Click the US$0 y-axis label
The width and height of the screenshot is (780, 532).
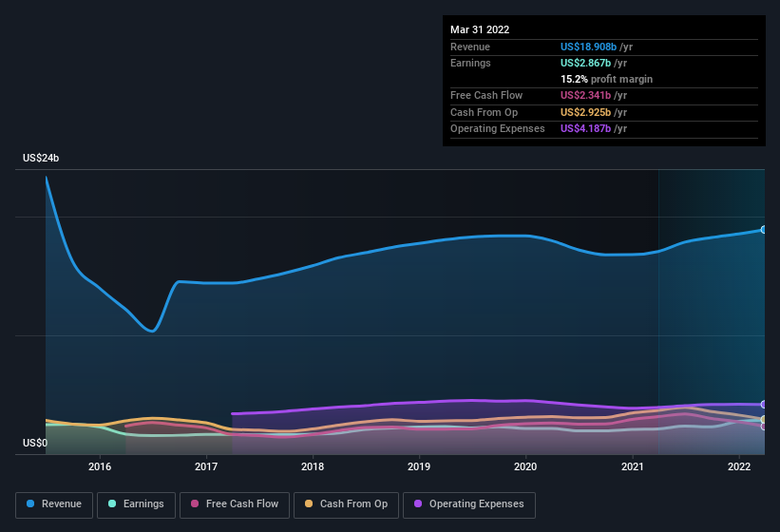35,443
